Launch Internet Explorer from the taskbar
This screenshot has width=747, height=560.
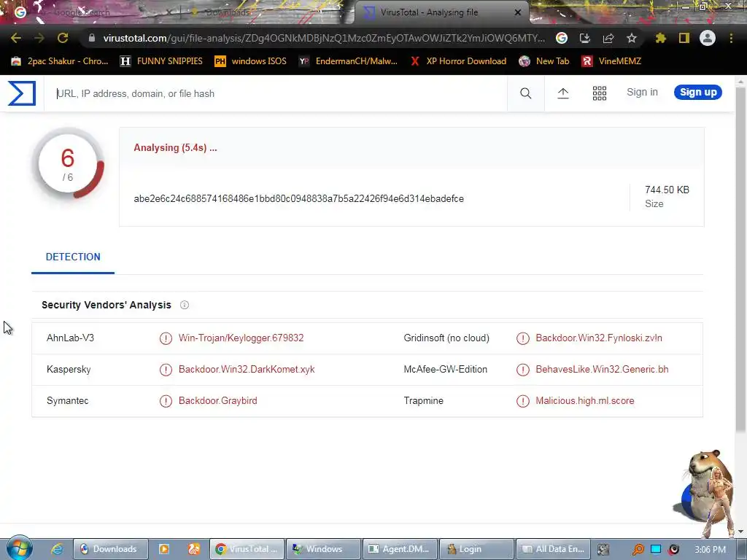[x=57, y=549]
